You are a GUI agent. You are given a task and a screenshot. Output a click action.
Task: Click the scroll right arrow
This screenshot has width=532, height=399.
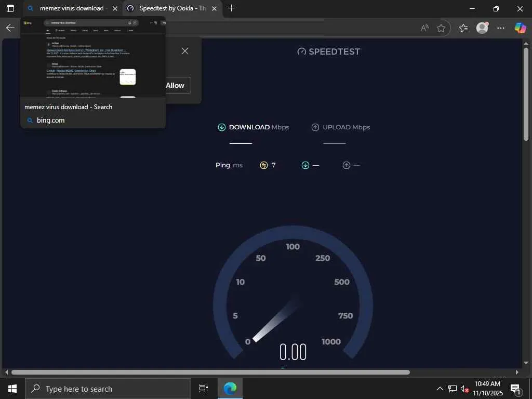point(517,372)
